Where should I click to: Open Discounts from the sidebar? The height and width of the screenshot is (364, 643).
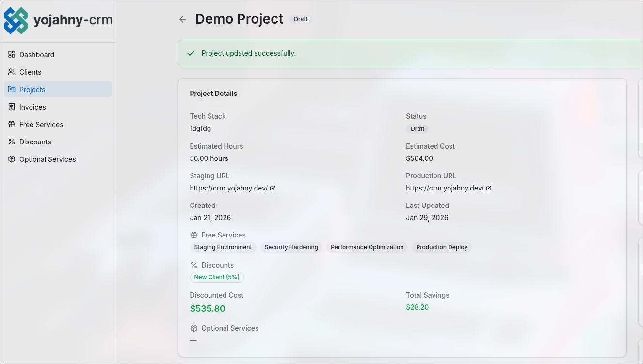(x=58, y=142)
